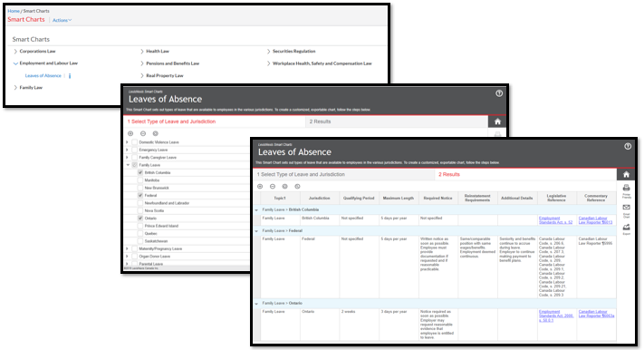Click the clear X circle icon in results toolbar

[x=284, y=186]
